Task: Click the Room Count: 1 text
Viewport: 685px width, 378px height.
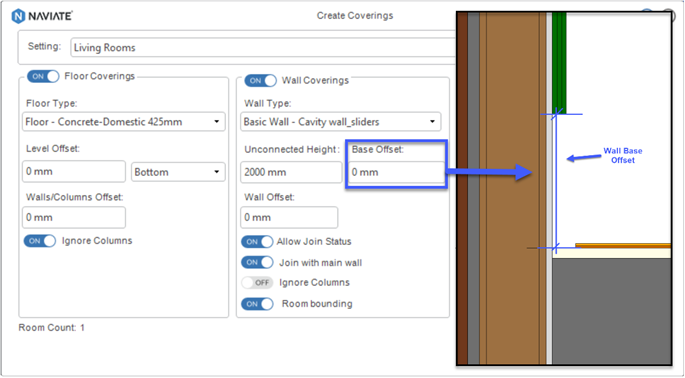Action: point(52,328)
